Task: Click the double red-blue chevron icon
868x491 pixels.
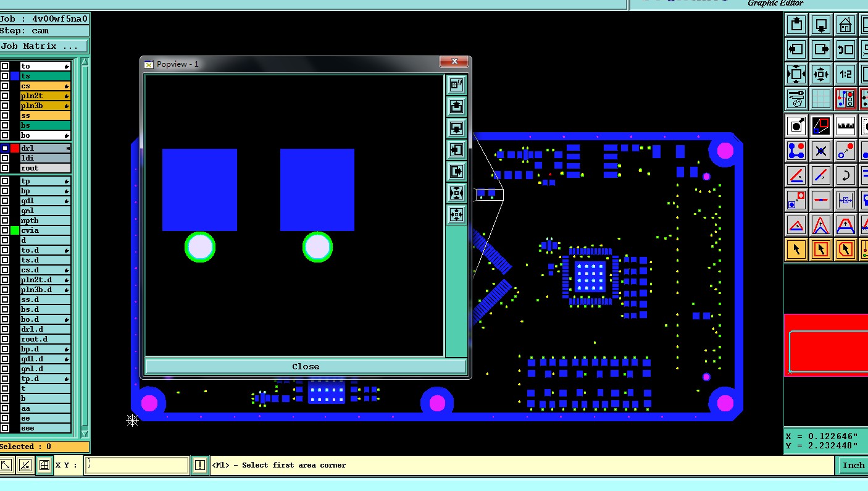Action: [x=821, y=225]
